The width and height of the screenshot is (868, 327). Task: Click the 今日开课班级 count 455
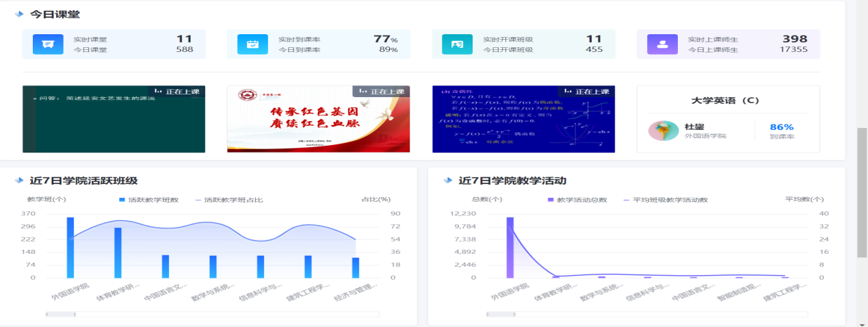pyautogui.click(x=594, y=49)
